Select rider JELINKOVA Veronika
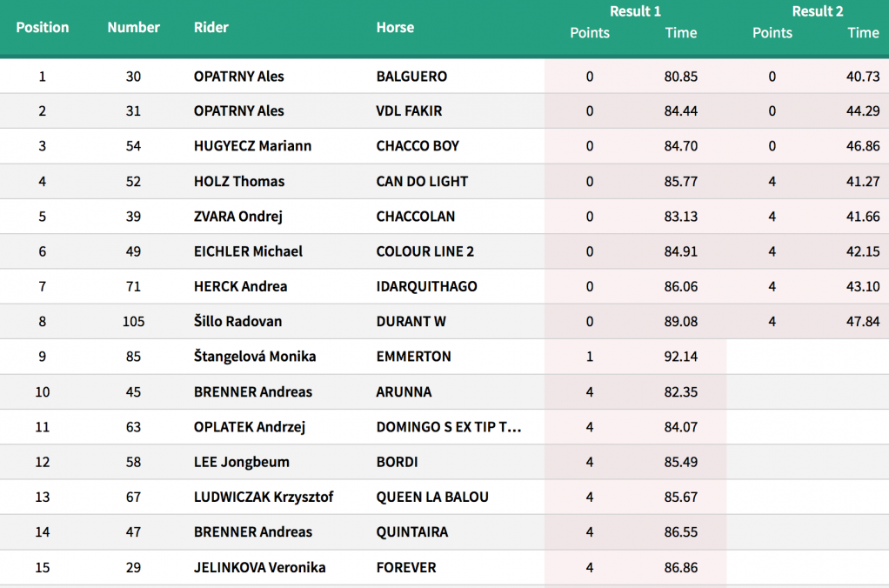Viewport: 889px width, 588px height. pyautogui.click(x=260, y=568)
